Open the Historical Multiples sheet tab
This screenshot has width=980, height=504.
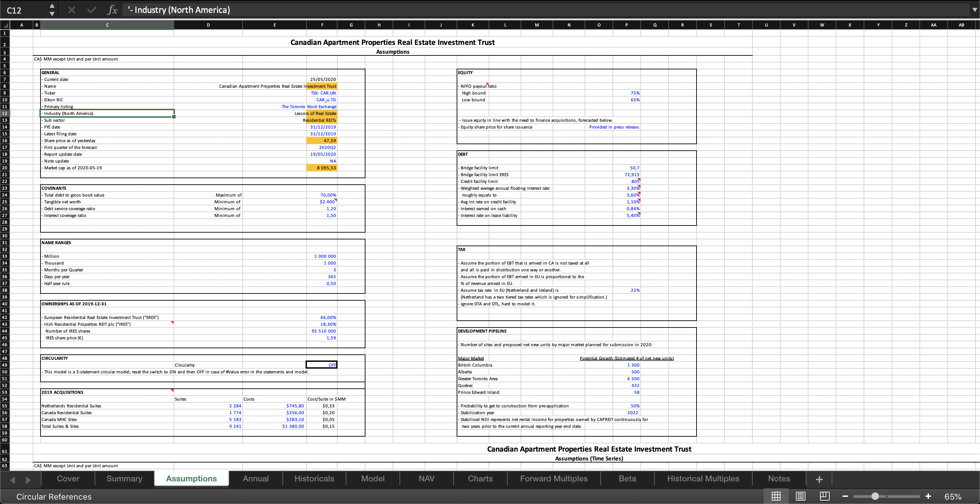coord(703,478)
